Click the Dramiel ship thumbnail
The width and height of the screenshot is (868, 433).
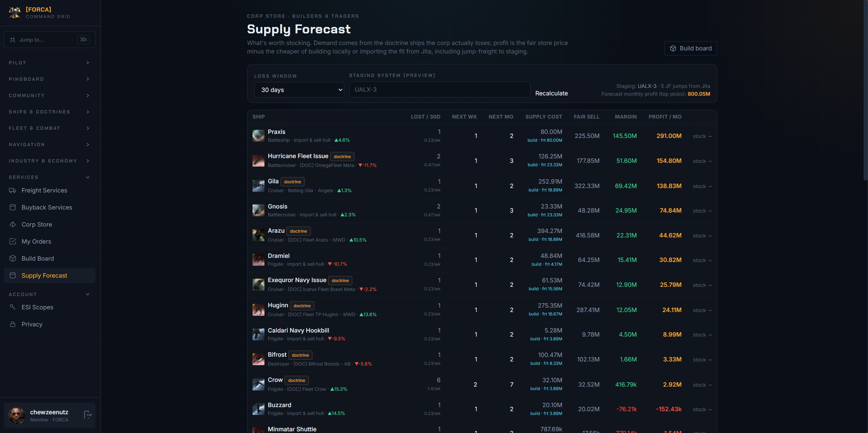pos(258,260)
